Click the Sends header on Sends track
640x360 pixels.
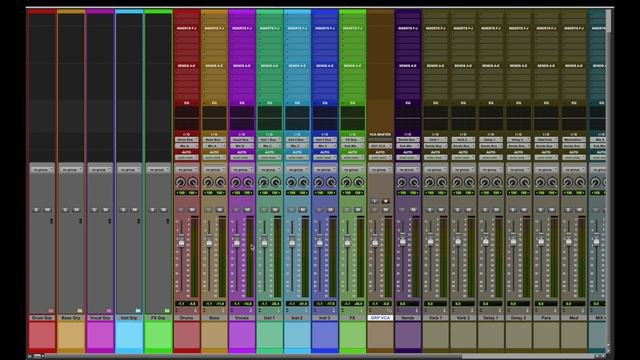tap(408, 66)
